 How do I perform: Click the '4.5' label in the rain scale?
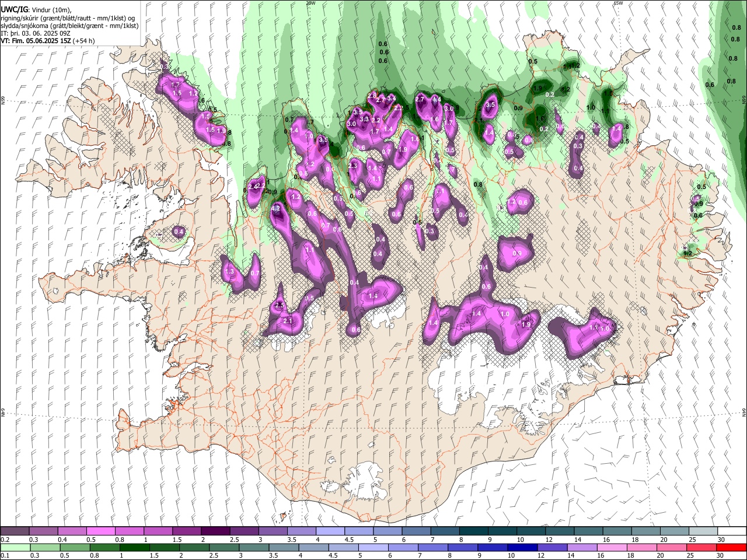coord(333,555)
